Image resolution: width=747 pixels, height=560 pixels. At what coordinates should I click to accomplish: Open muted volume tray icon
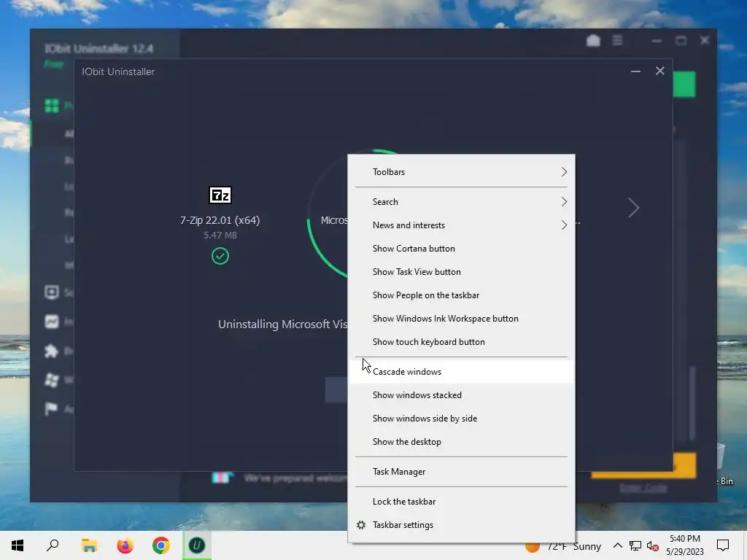(653, 545)
